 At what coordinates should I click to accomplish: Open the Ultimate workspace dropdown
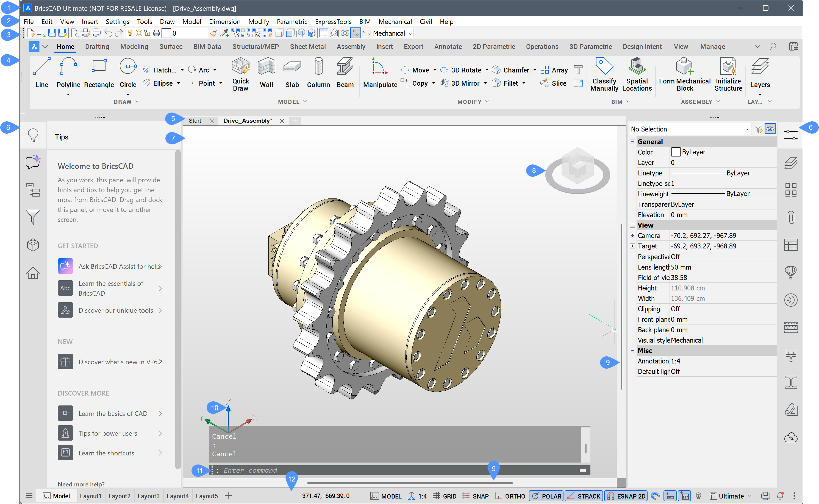(x=730, y=496)
